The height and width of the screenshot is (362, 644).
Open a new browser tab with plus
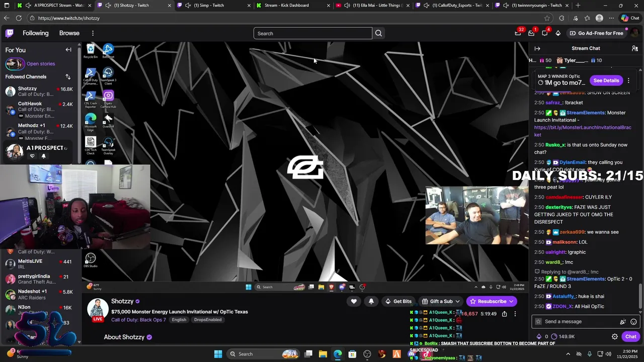click(x=578, y=5)
